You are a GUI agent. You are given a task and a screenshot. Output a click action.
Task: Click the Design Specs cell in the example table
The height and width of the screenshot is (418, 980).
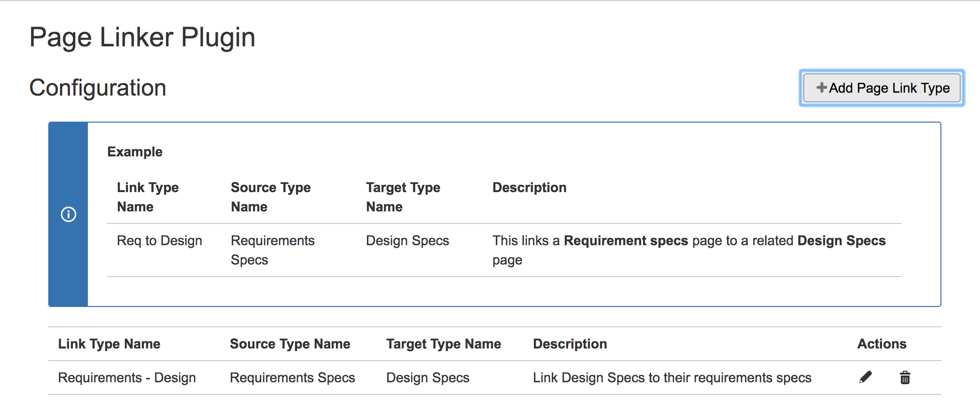(407, 240)
